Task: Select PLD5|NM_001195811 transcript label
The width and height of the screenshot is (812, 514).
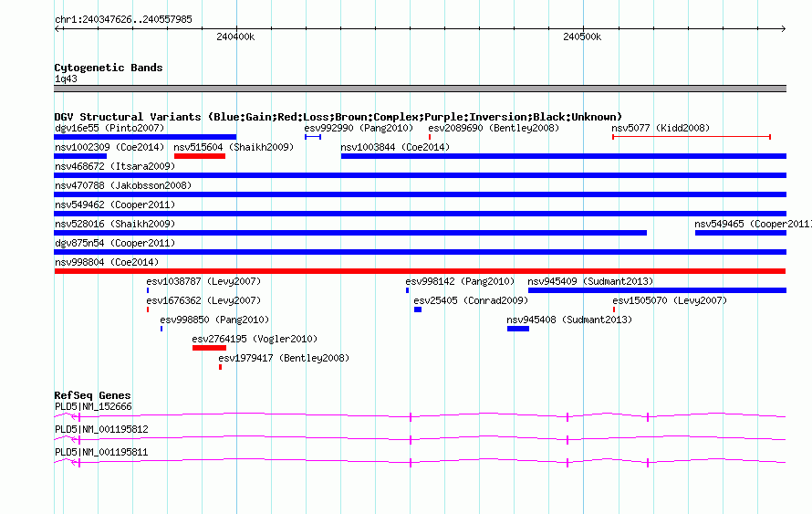Action: 101,452
